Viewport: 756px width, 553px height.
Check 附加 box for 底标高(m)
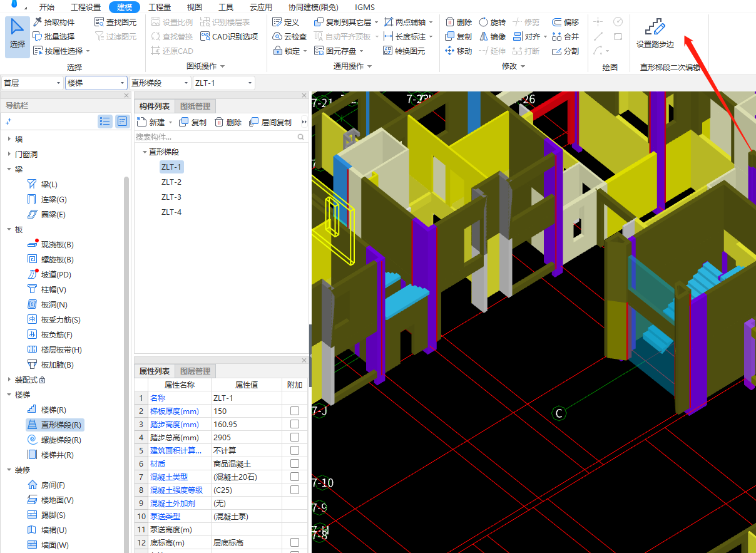295,542
